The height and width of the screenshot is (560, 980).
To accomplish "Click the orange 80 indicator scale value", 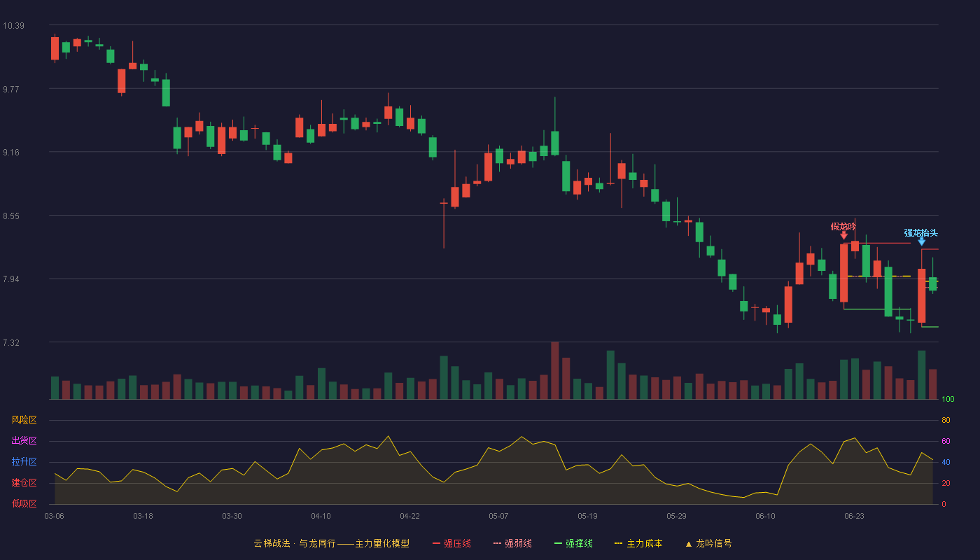I will click(x=946, y=420).
